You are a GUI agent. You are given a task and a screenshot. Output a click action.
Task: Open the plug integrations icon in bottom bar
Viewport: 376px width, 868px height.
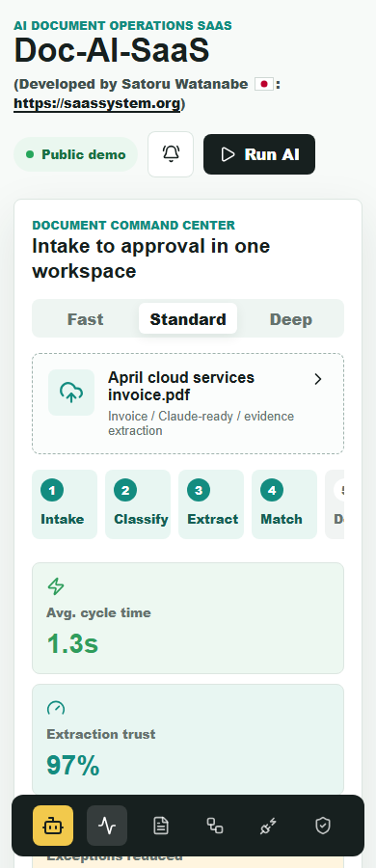(x=269, y=826)
